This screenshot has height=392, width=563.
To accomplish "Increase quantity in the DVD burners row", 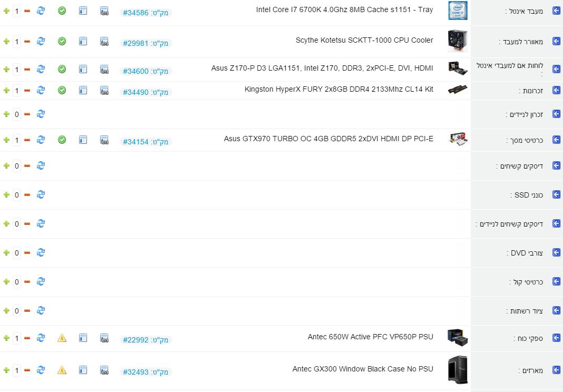I will (x=6, y=253).
